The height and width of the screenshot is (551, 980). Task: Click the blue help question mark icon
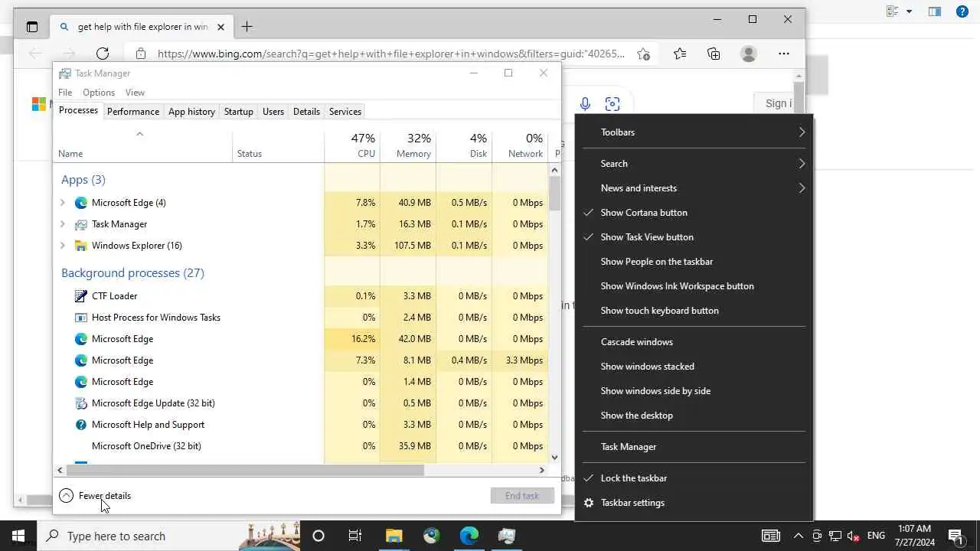pyautogui.click(x=962, y=11)
